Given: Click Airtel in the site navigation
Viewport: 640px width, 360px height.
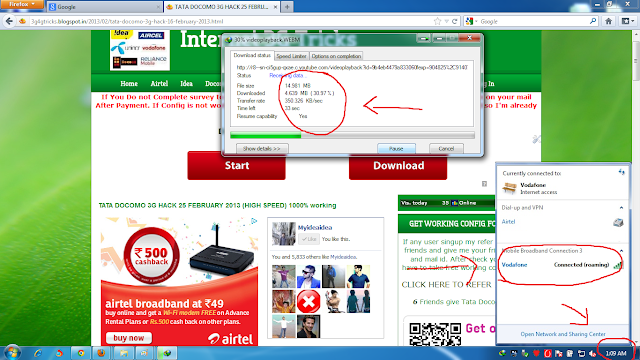Looking at the screenshot, I should [159, 84].
